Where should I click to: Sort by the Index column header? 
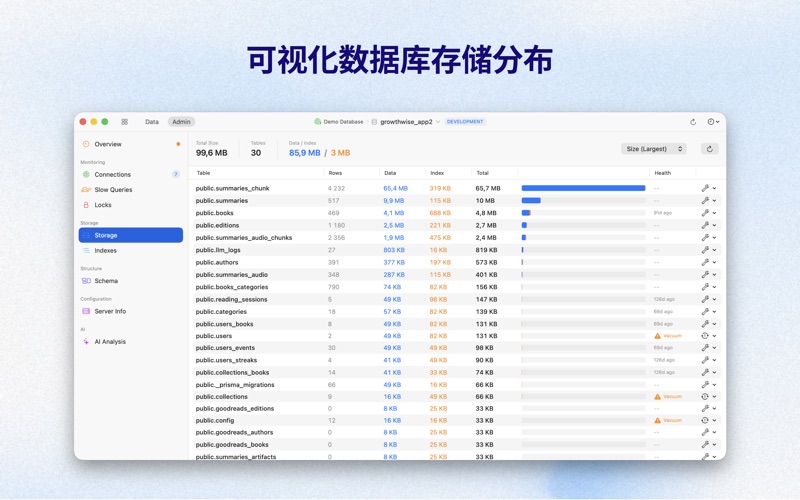[437, 173]
